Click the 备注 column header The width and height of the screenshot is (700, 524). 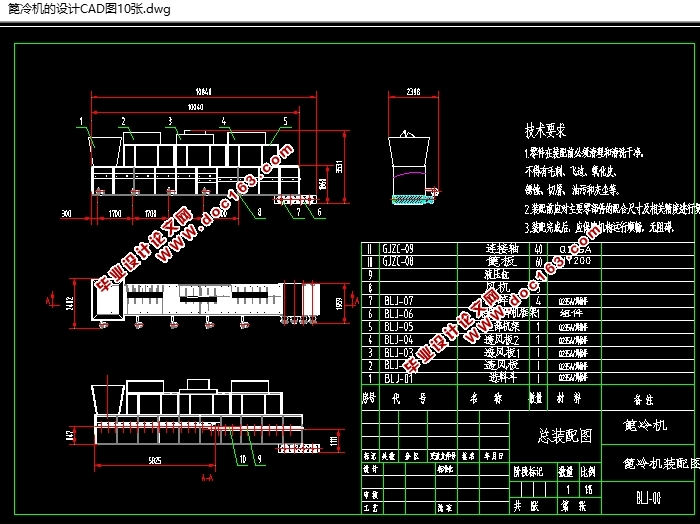pyautogui.click(x=643, y=399)
